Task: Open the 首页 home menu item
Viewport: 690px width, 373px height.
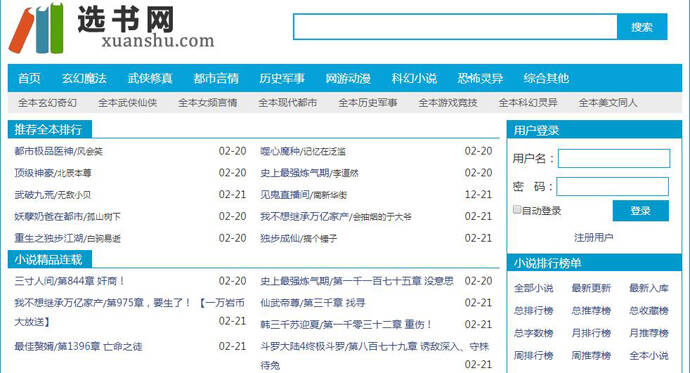Action: tap(29, 78)
